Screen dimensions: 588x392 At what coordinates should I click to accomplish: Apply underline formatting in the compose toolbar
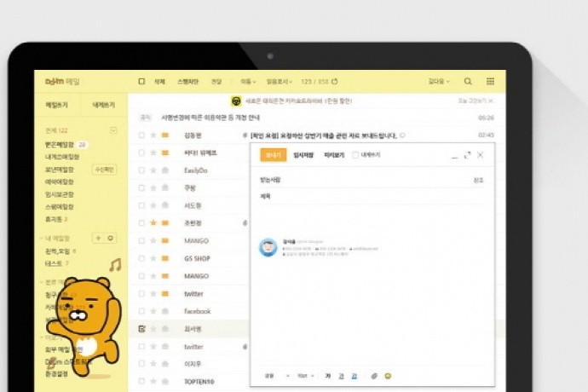click(x=341, y=376)
